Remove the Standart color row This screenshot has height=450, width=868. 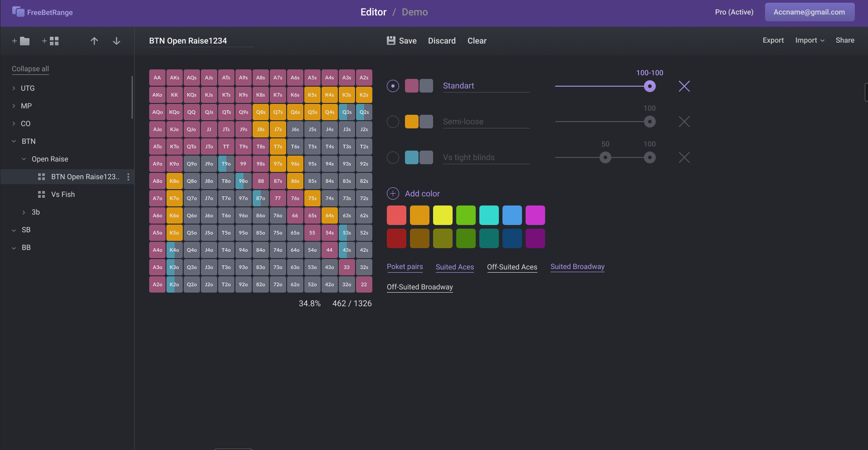tap(684, 86)
